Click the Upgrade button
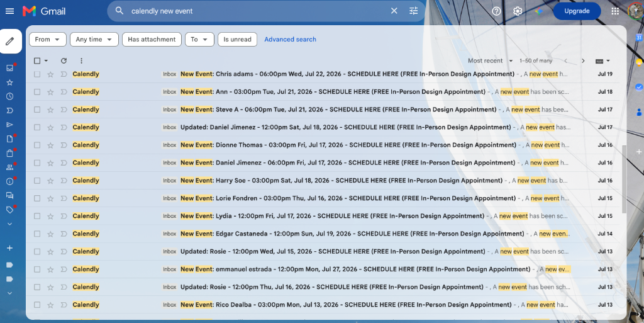The width and height of the screenshot is (644, 323). (x=577, y=11)
